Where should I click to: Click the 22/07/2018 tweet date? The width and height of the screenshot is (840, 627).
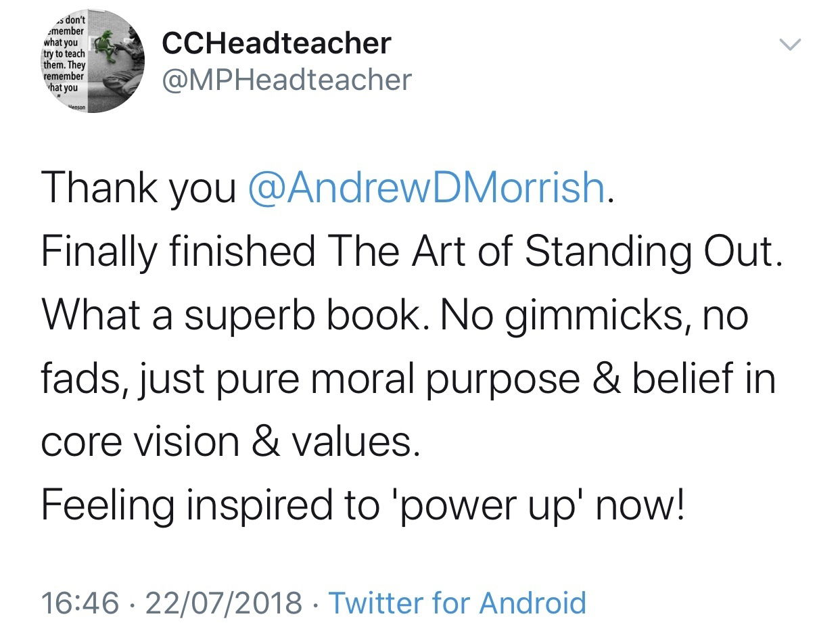(223, 601)
